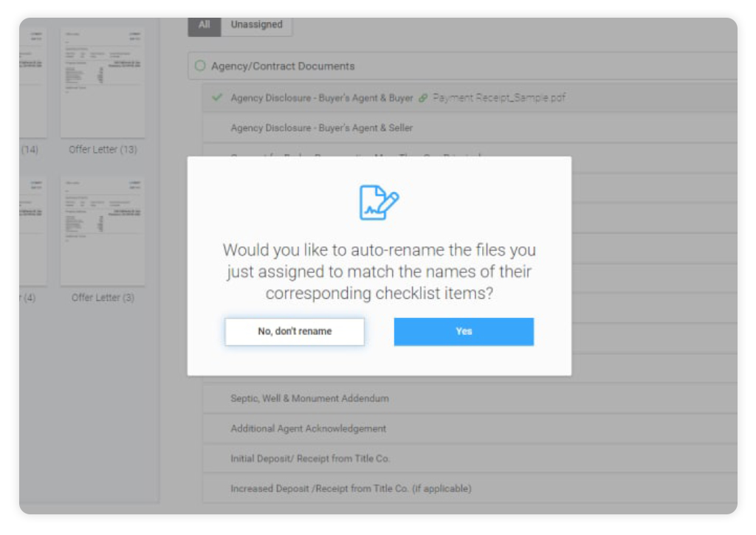The width and height of the screenshot is (756, 535).
Task: Select Additional Agent Acknowledgement checklist item
Action: pos(308,429)
